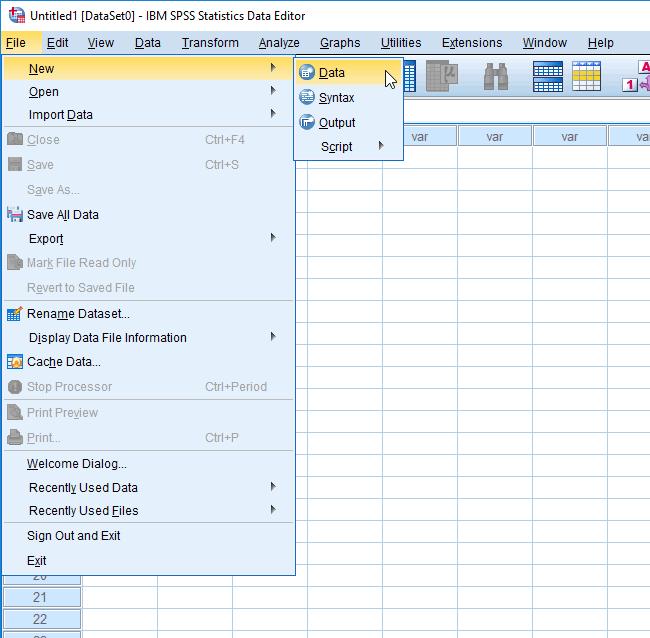The width and height of the screenshot is (650, 638).
Task: Choose Sign Out and Exit
Action: click(x=148, y=536)
